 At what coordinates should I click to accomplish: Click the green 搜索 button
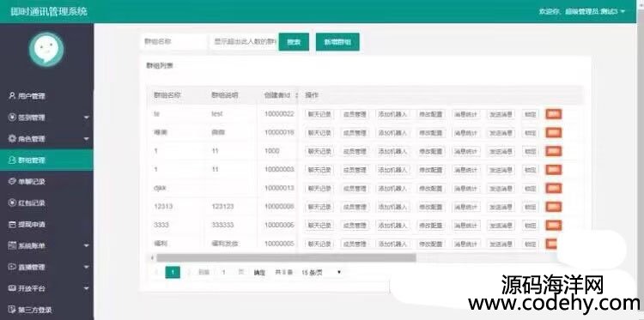294,42
